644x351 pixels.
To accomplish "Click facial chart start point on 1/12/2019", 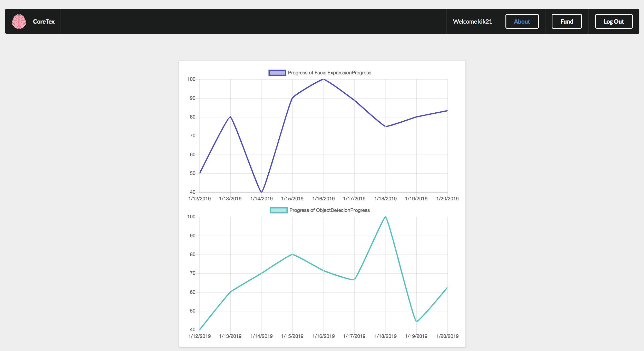I will 200,173.
